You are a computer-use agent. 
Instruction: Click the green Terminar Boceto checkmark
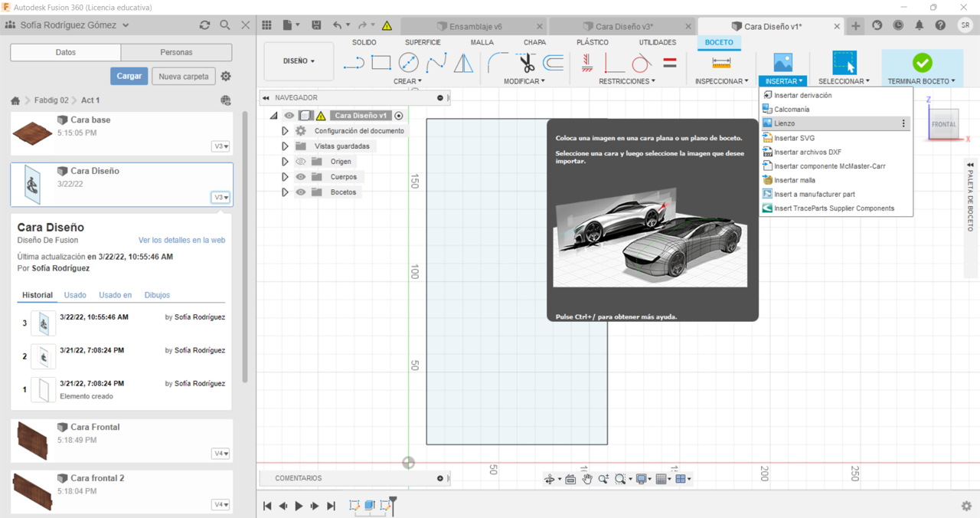(x=922, y=63)
